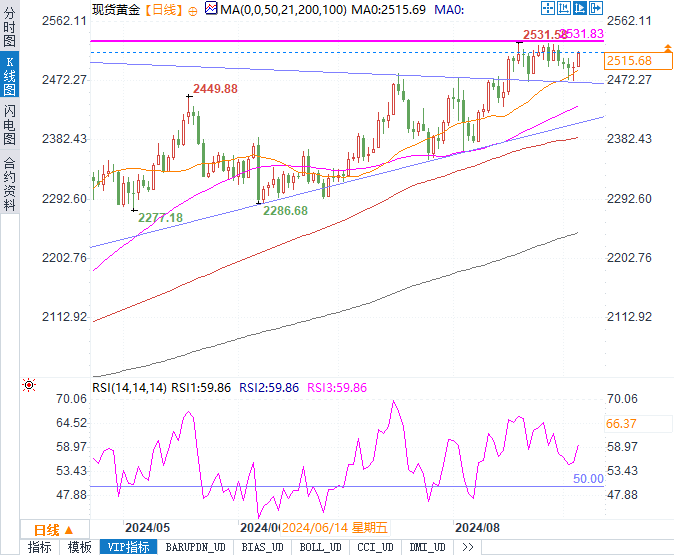Image resolution: width=674 pixels, height=555 pixels.
Task: Click the orange target icon beside 日线
Action: click(x=193, y=11)
